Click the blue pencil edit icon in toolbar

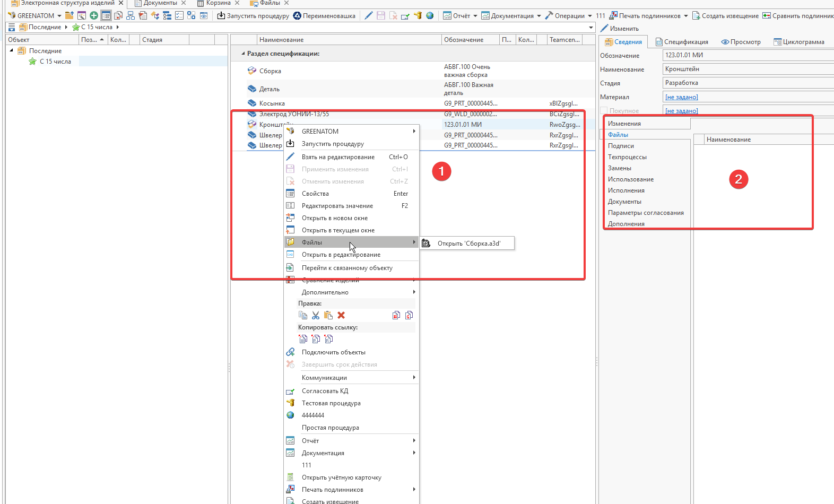[x=369, y=15]
